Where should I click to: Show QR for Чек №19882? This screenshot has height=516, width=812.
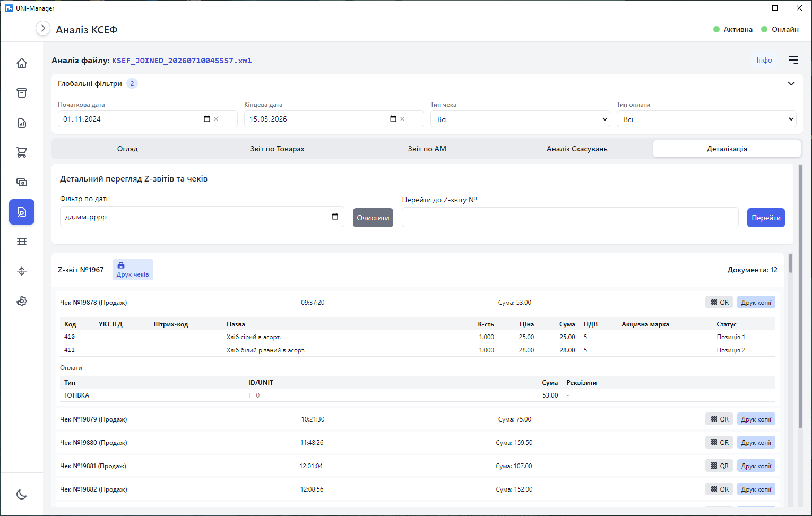719,489
